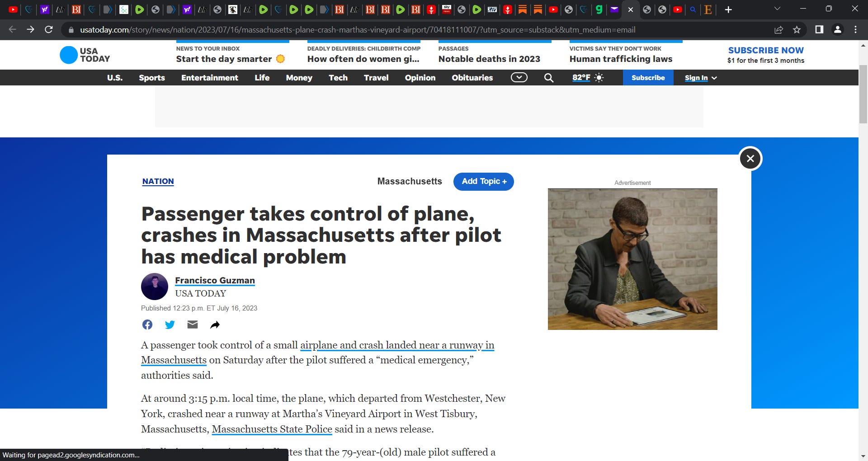Expand the Sign In dropdown
This screenshot has width=868, height=461.
coord(700,78)
